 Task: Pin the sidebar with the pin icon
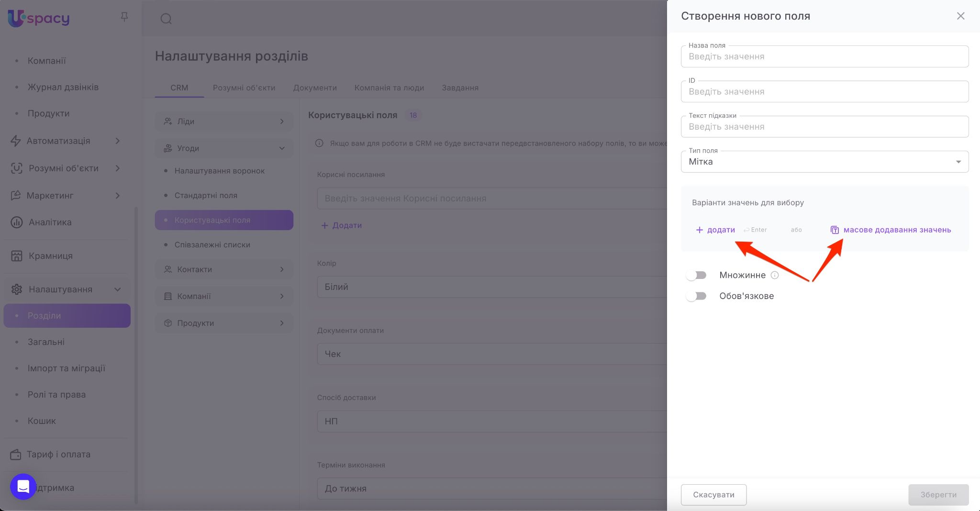(x=124, y=17)
